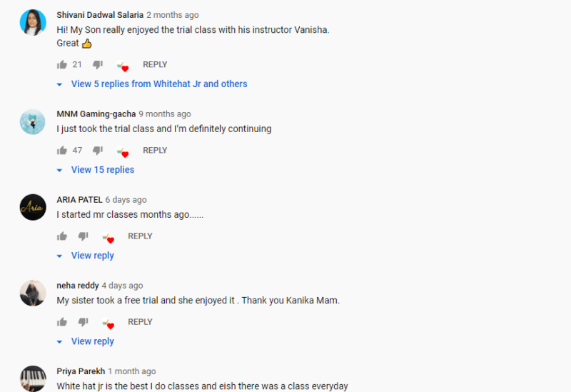Click creator heart badge on Shivani's comment
Viewport: 571px width, 392px height.
coord(123,66)
